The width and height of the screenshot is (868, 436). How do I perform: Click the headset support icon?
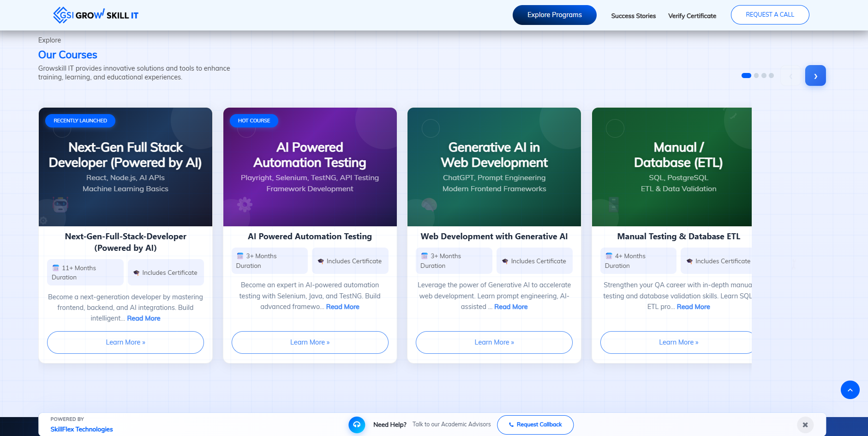pos(357,425)
